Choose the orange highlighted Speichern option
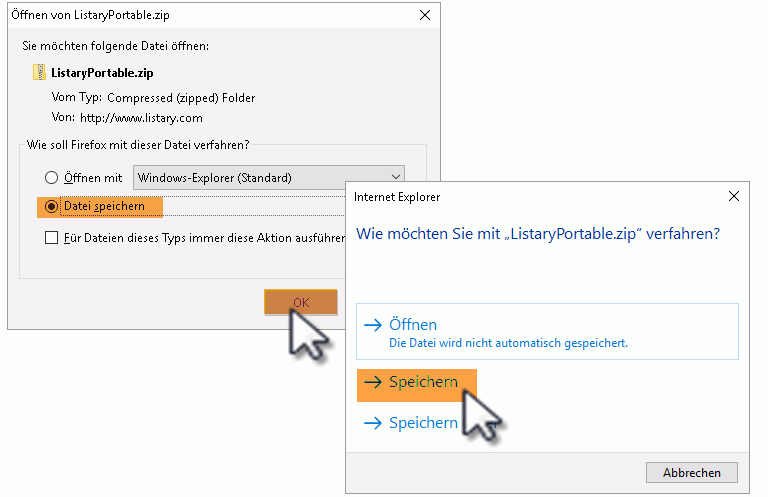768x497 pixels. click(417, 385)
